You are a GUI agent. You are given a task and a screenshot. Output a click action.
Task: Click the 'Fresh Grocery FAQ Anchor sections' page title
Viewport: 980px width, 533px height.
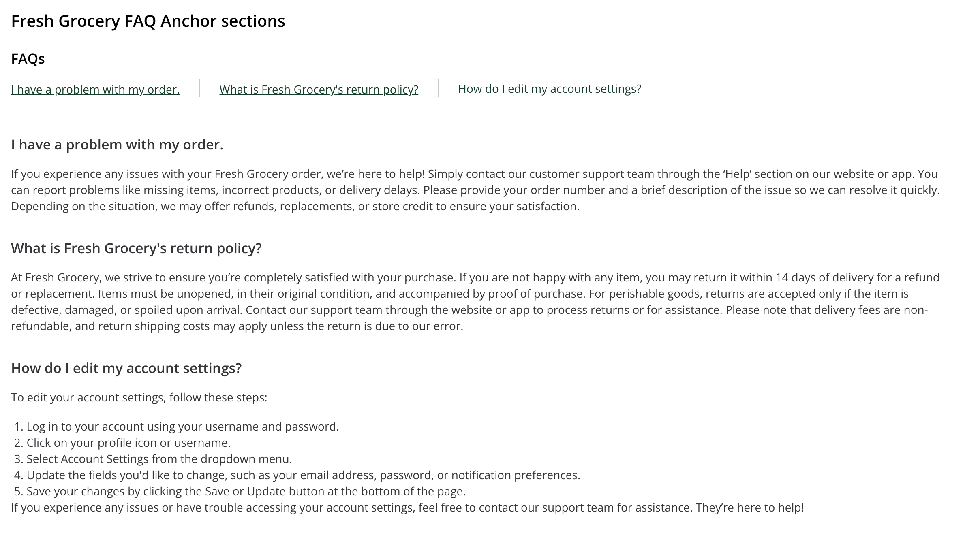tap(148, 21)
